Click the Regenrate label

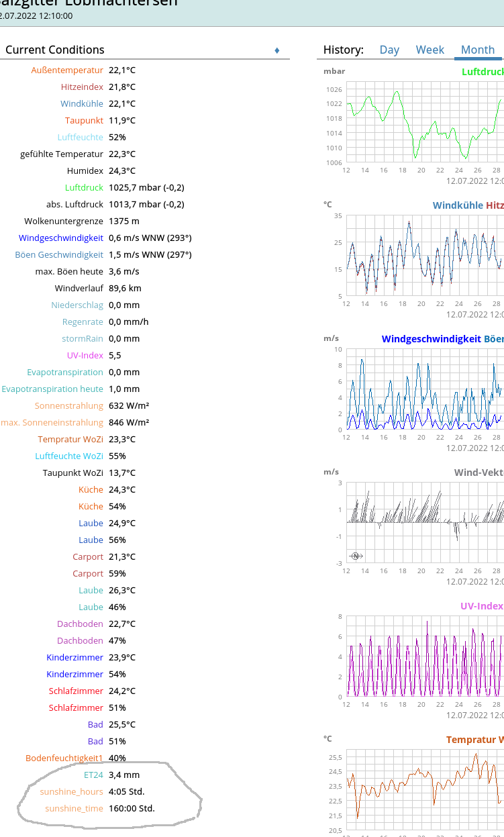[x=83, y=322]
